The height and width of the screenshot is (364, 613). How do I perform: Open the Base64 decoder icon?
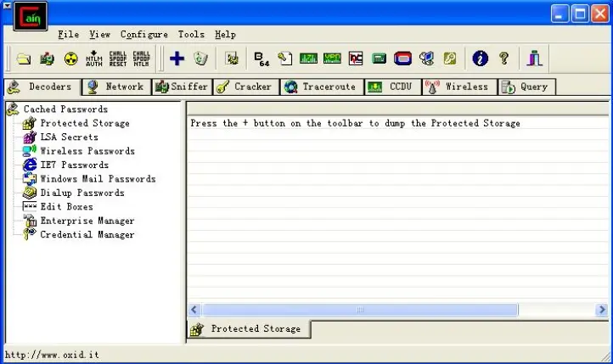click(x=262, y=59)
